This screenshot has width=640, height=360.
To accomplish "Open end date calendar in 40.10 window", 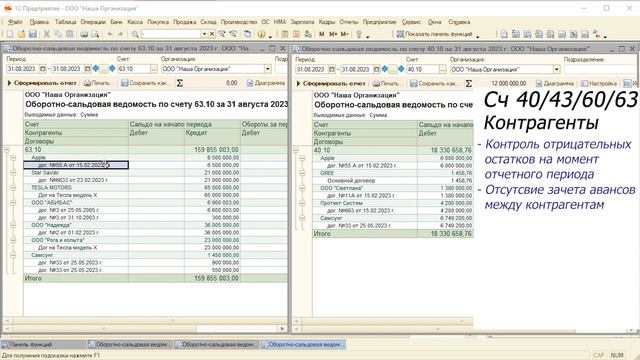I will click(x=377, y=69).
